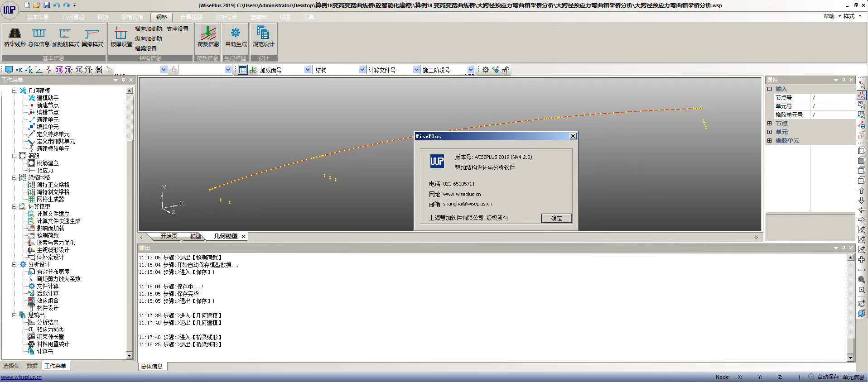The height and width of the screenshot is (382, 868).
Task: Open the 翼缘样式 flange style tool
Action: [x=92, y=37]
